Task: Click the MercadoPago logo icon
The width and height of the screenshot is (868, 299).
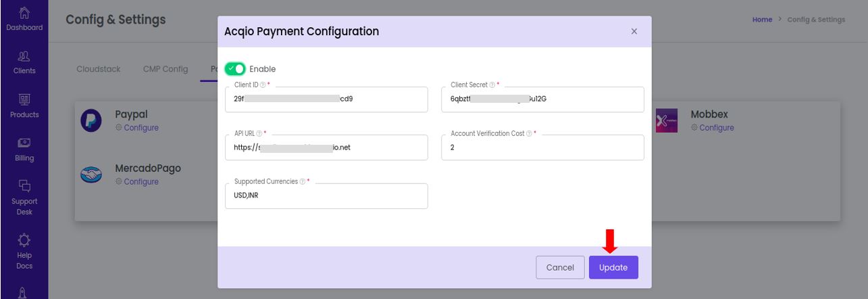Action: pyautogui.click(x=91, y=175)
